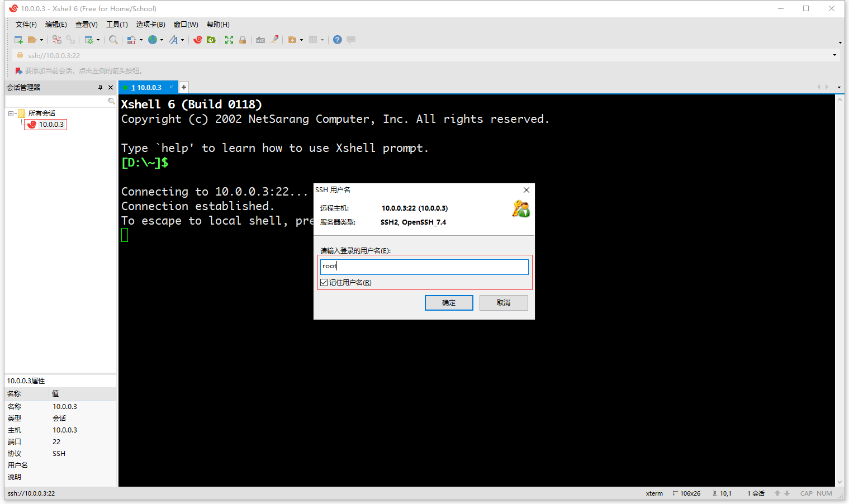Click the 值 column header
849x504 pixels.
[x=83, y=394]
